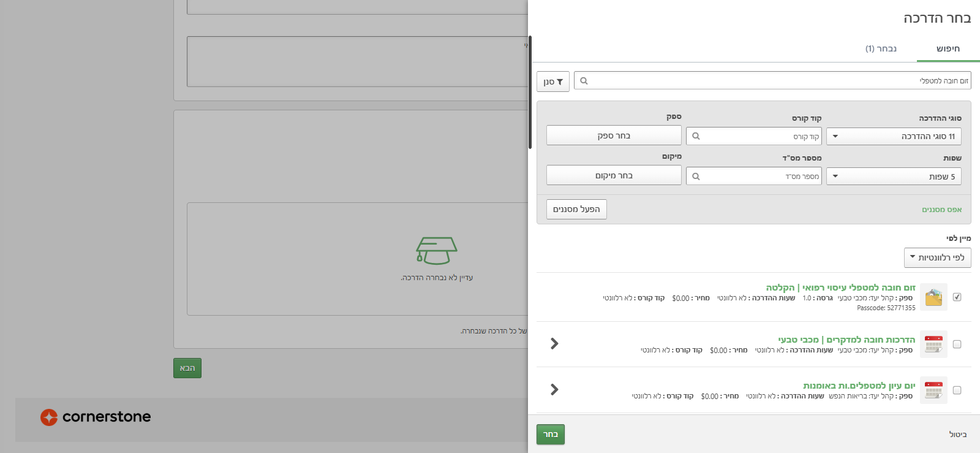This screenshot has height=453, width=980.
Task: Click the folder thumbnail of the first training result
Action: pyautogui.click(x=933, y=297)
